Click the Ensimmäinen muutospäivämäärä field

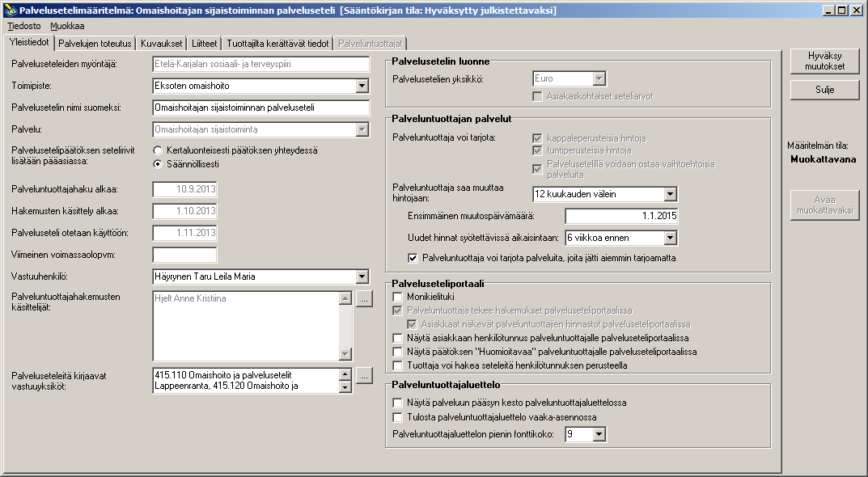pos(621,216)
